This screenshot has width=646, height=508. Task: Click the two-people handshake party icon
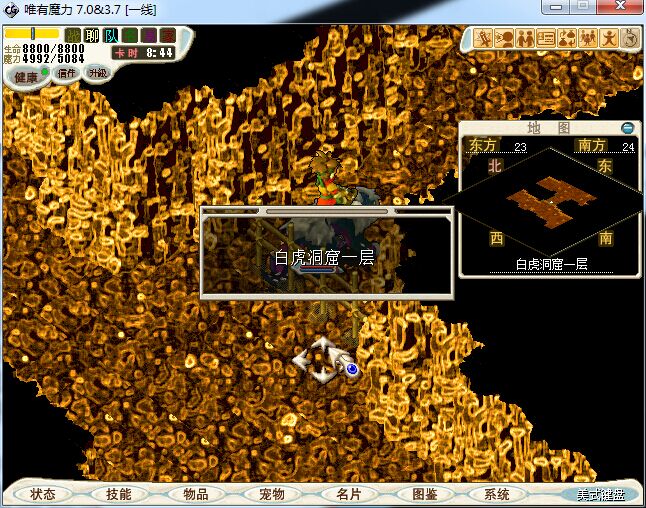tap(525, 39)
